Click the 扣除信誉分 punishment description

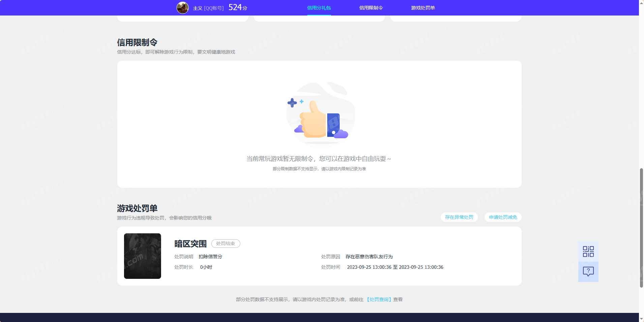coord(210,257)
